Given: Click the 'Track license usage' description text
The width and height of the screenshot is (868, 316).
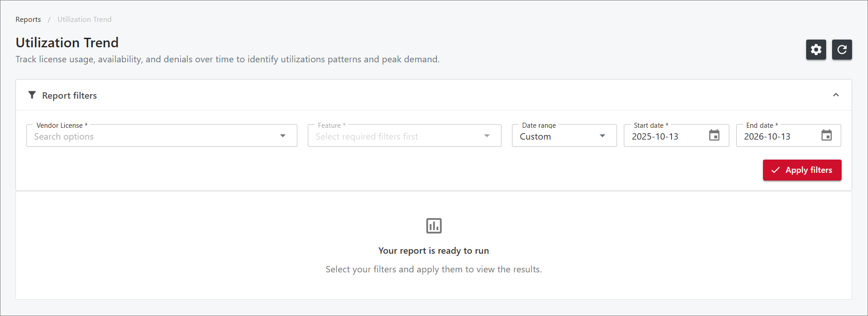Looking at the screenshot, I should point(227,59).
